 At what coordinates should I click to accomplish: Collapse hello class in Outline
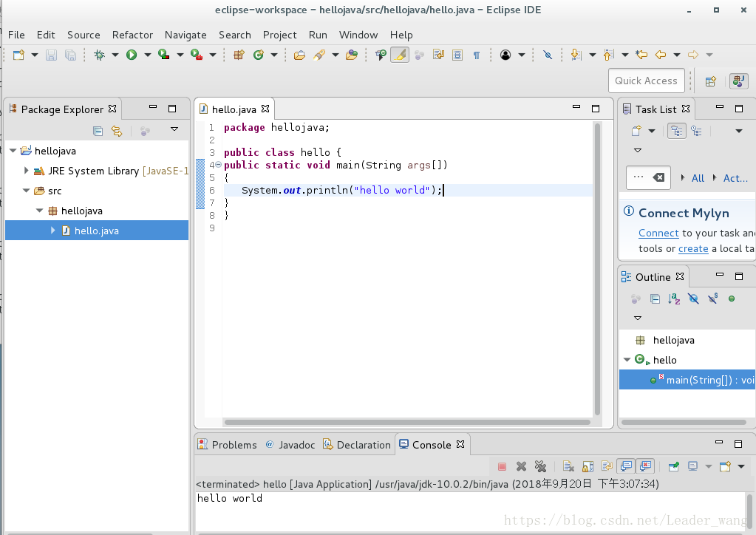click(x=627, y=360)
